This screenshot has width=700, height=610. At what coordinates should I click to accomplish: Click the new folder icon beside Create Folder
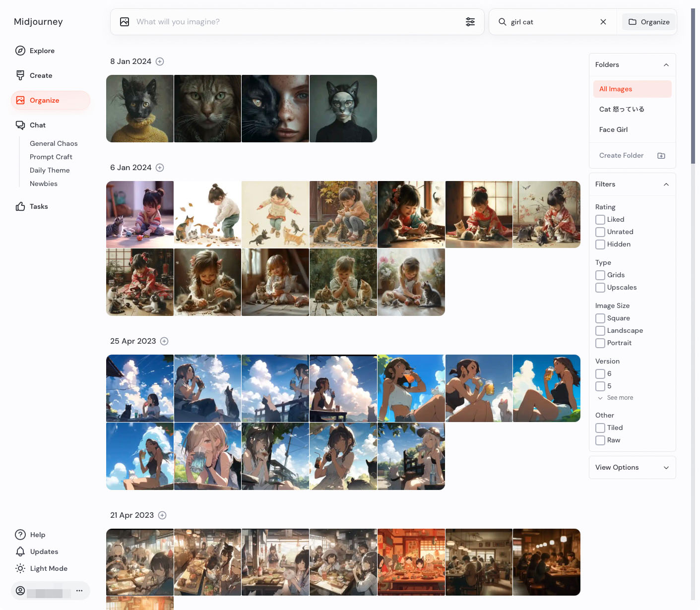[661, 156]
